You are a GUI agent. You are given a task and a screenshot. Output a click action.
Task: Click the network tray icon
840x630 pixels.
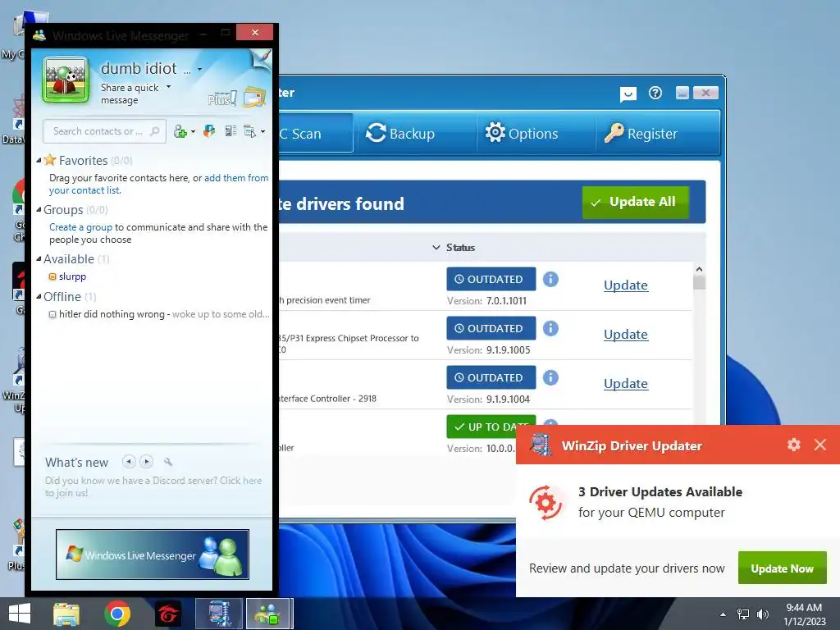point(743,614)
